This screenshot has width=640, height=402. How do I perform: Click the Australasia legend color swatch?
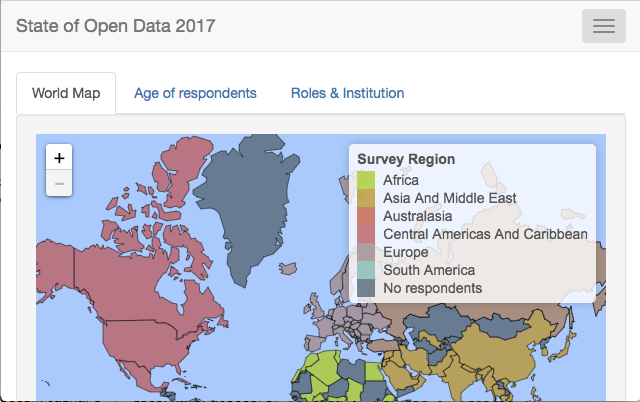pos(366,216)
